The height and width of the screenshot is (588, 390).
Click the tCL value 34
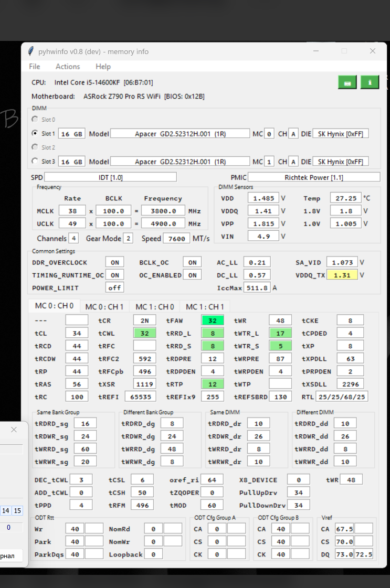tap(77, 334)
